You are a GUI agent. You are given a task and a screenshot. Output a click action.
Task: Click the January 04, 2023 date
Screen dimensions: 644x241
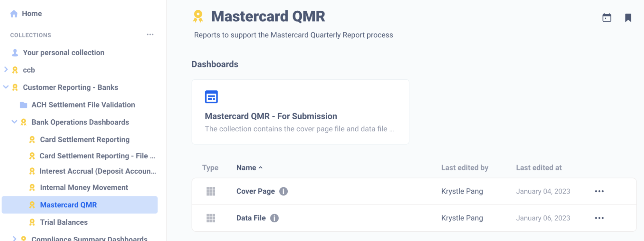coord(543,191)
